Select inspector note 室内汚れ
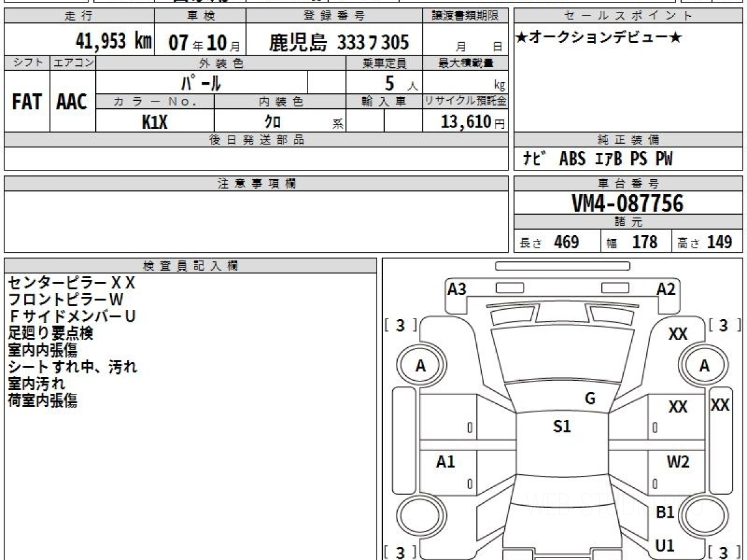Viewport: 747px width, 560px height. 36,384
